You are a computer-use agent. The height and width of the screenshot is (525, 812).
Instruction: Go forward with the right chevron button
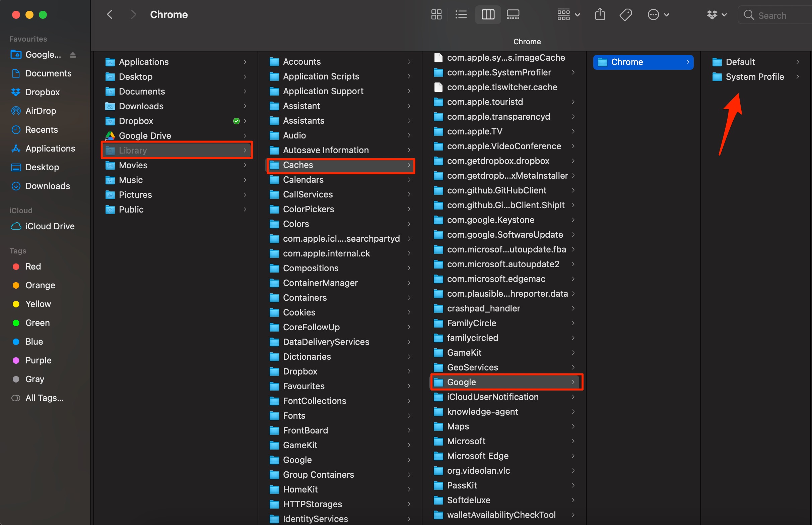(x=133, y=15)
